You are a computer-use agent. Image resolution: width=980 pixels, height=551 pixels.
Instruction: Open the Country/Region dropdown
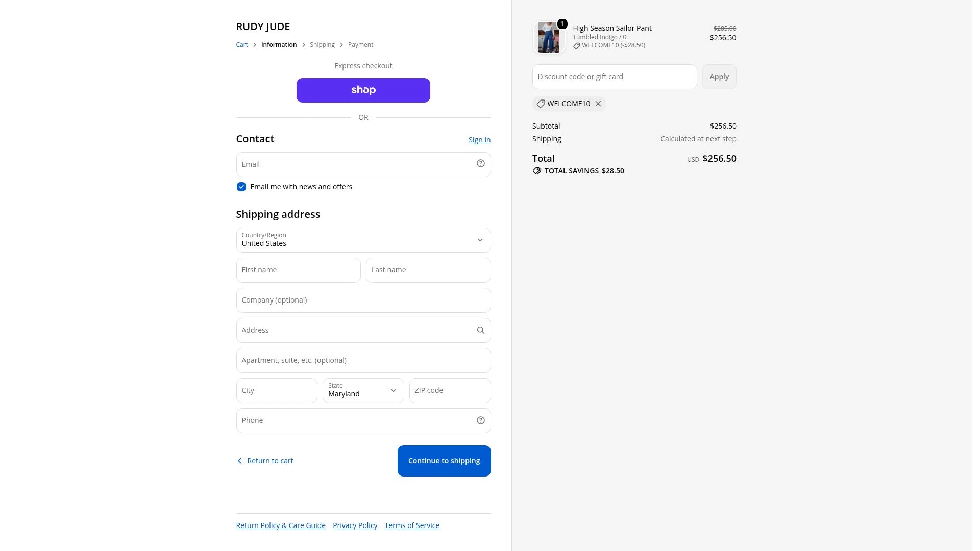363,240
